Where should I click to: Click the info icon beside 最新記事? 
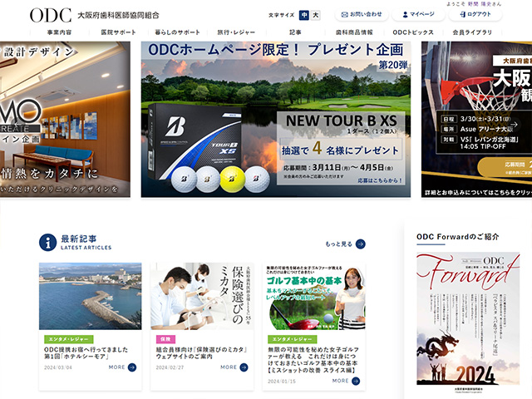(x=48, y=242)
